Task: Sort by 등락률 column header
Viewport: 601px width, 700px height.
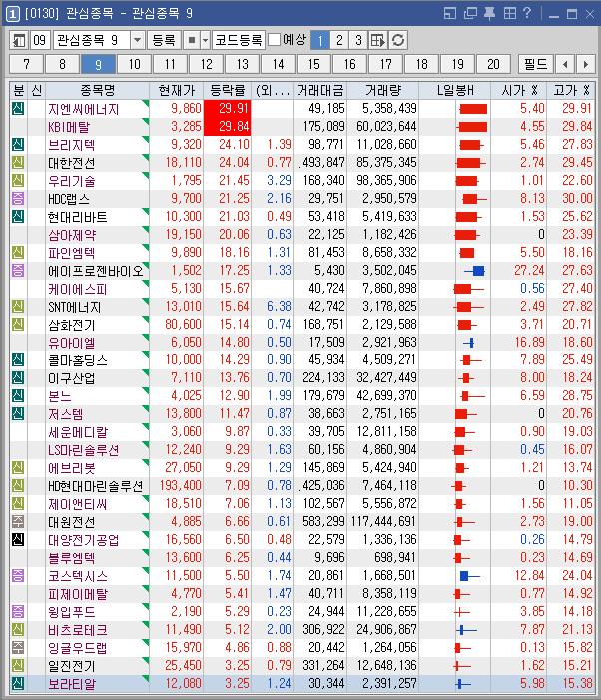Action: click(227, 90)
